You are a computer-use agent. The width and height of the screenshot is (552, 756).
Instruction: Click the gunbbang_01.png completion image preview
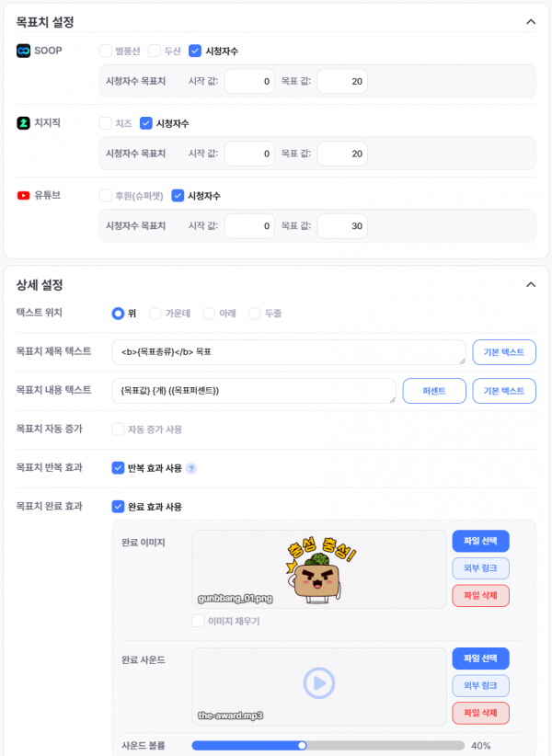coord(319,569)
